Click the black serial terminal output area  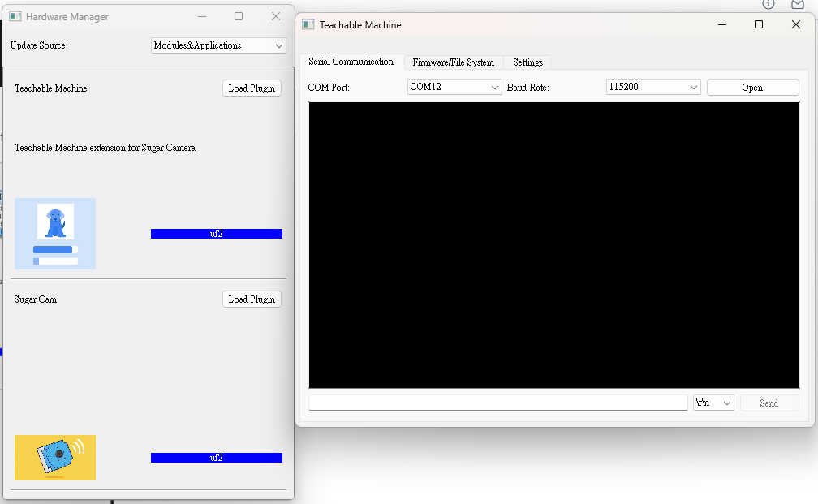click(554, 245)
